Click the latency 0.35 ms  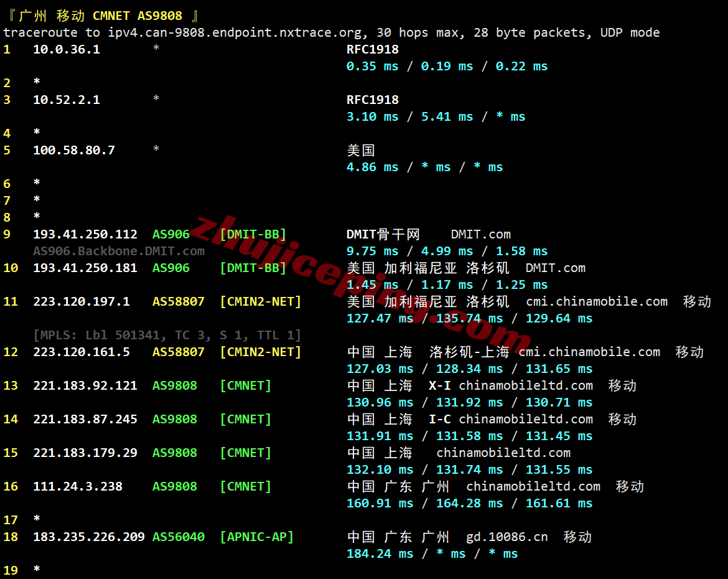coord(372,67)
